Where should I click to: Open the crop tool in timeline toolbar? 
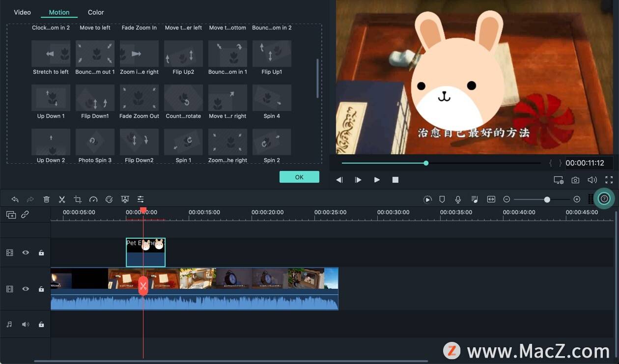pyautogui.click(x=78, y=199)
